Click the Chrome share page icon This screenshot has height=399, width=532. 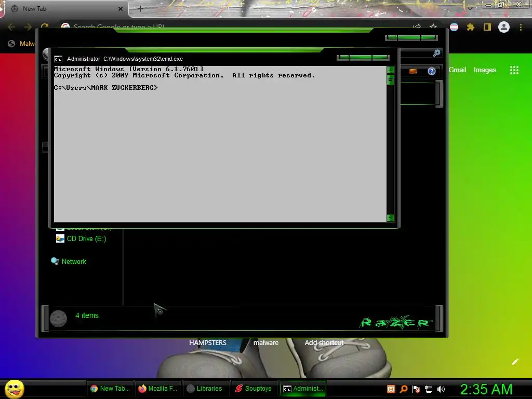pos(417,26)
